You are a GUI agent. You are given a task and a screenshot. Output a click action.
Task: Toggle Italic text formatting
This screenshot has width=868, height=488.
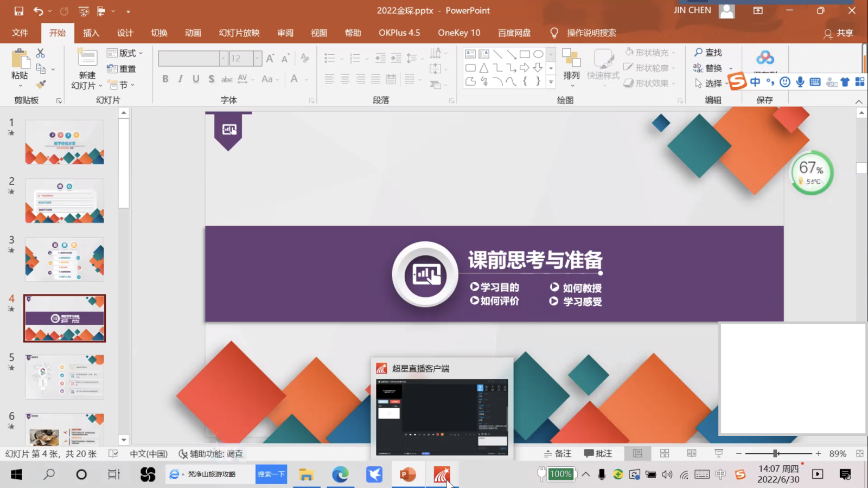click(180, 79)
